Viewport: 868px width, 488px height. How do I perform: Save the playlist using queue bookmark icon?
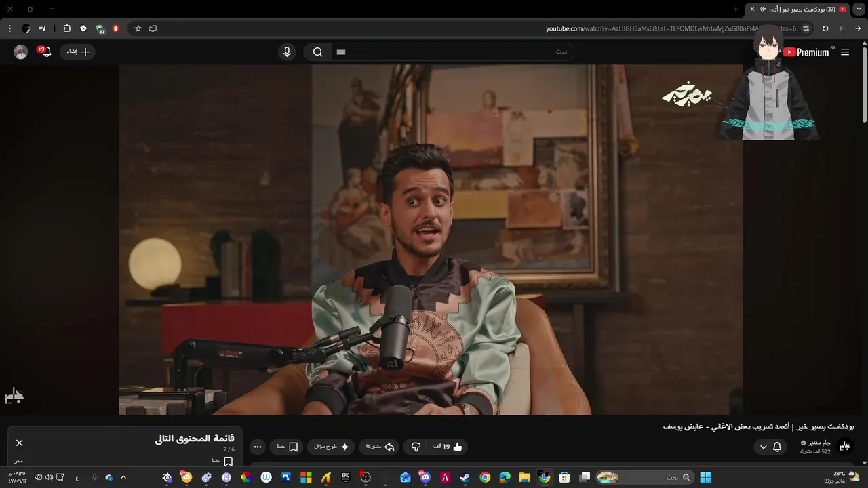(x=229, y=461)
